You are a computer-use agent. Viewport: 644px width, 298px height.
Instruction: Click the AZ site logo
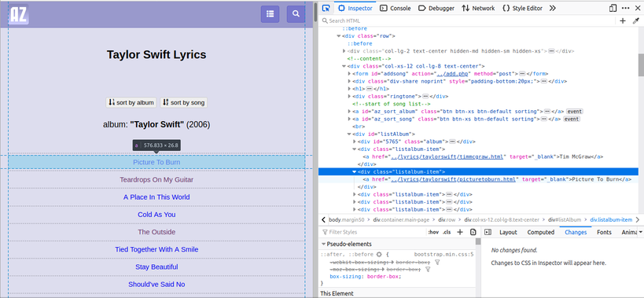click(19, 15)
